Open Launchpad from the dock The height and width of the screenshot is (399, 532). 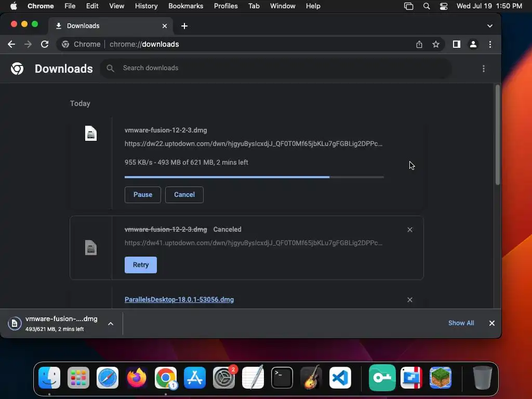coord(78,378)
